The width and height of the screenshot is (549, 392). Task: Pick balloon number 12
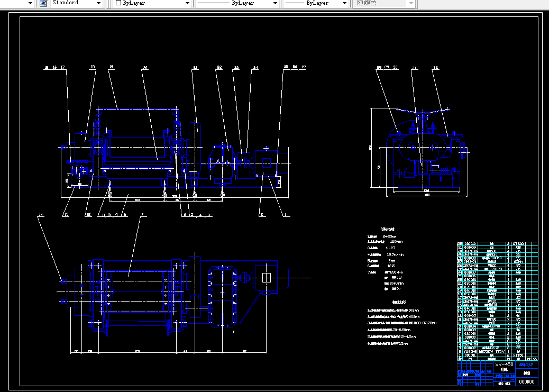tap(88, 215)
